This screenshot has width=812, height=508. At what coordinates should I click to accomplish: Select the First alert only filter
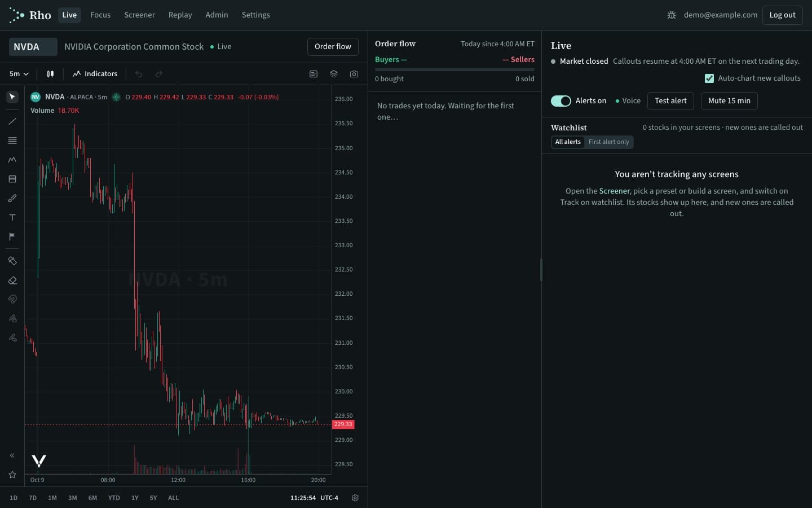608,142
